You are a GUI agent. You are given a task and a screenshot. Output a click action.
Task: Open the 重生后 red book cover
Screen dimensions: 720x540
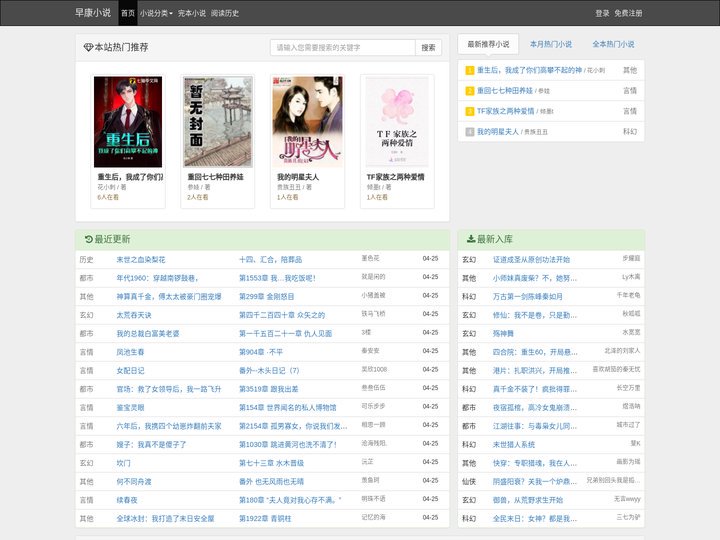[128, 122]
